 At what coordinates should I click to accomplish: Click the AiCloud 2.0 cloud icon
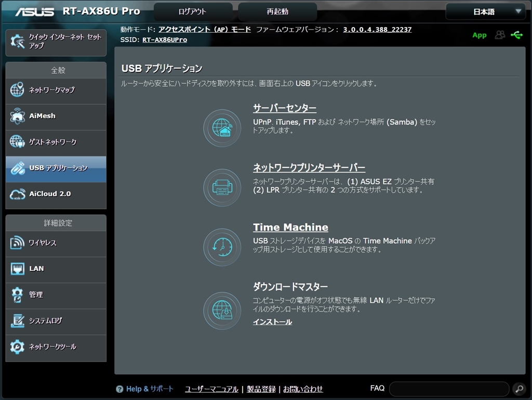pos(17,194)
